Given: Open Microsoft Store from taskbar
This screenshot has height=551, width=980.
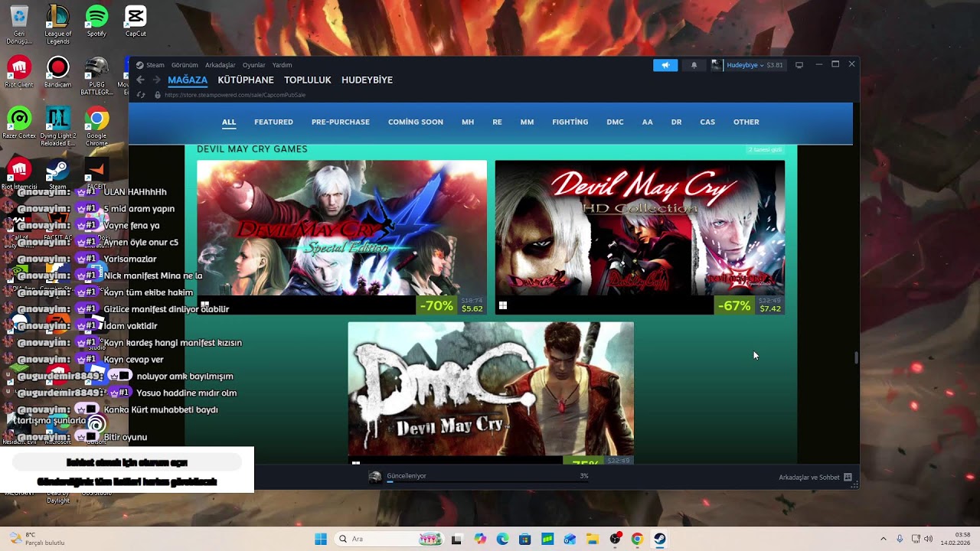Looking at the screenshot, I should pyautogui.click(x=525, y=539).
